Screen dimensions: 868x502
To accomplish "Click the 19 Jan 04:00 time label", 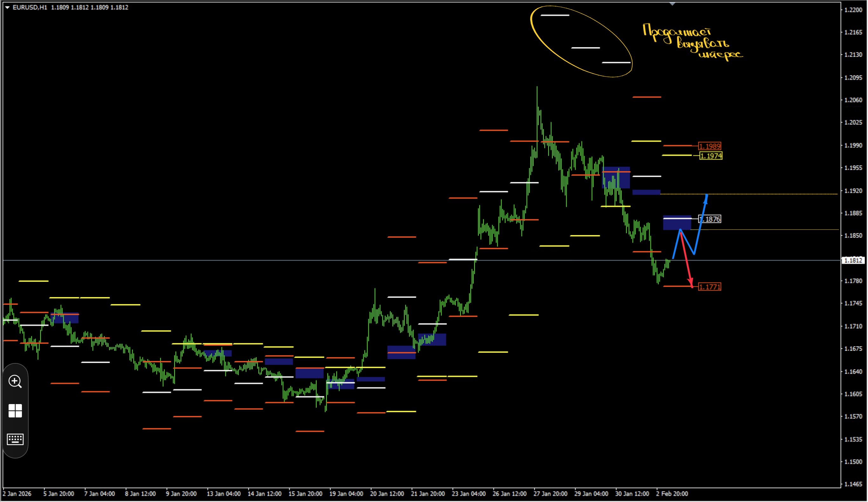I will point(347,494).
